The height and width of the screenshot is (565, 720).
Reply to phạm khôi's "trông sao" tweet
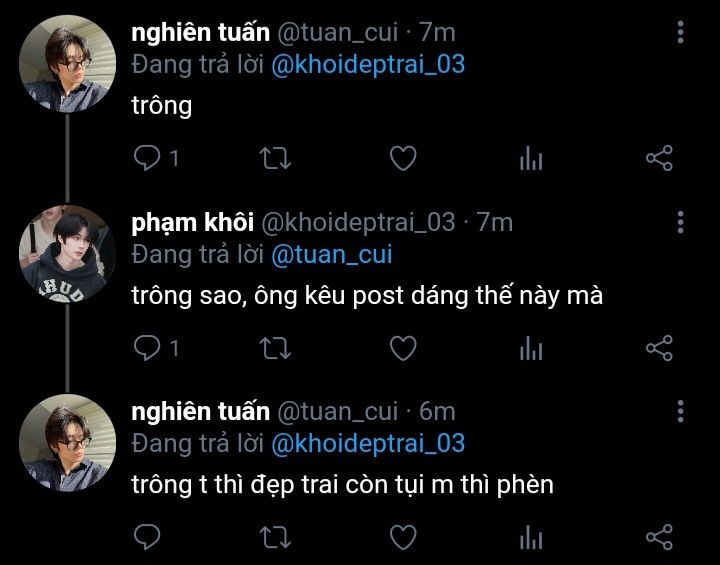coord(147,348)
